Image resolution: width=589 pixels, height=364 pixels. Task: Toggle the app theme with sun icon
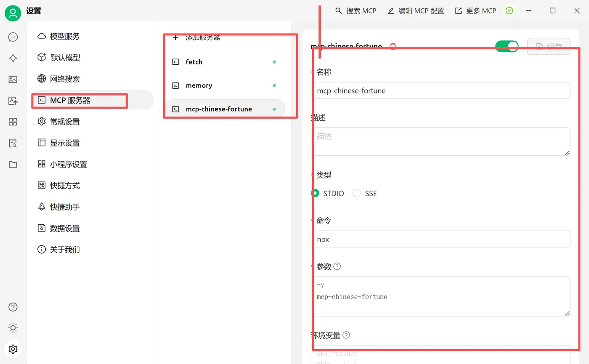(13, 328)
